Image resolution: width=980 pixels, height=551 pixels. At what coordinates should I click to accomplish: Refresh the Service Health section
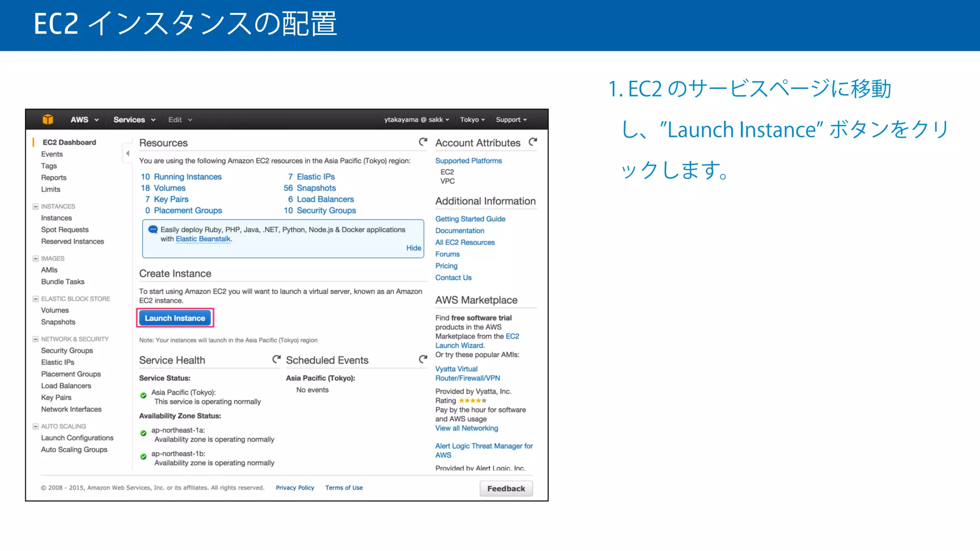276,359
